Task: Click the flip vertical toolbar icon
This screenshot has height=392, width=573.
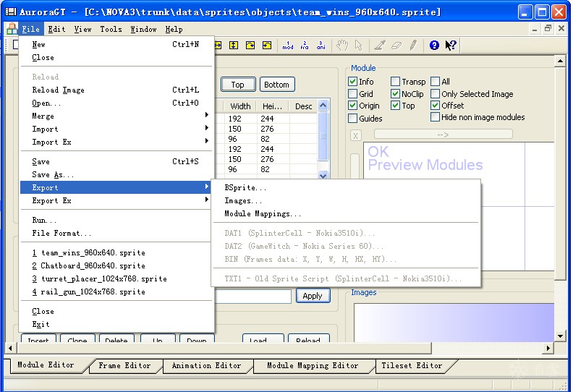Action: 234,46
